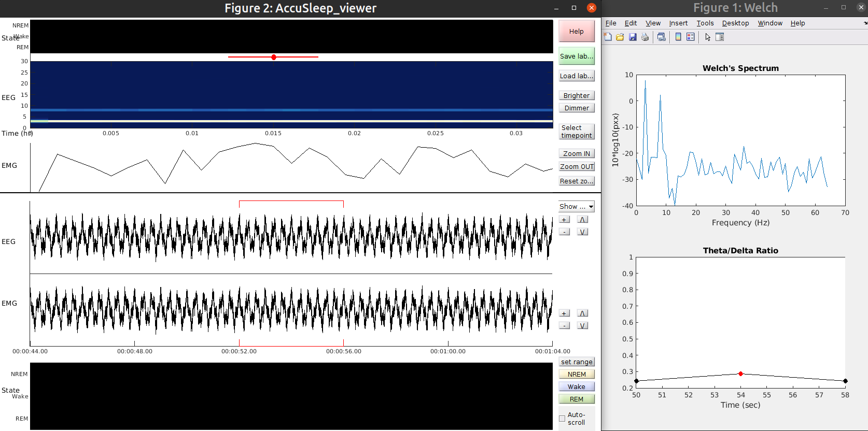Print figure icon in Welch toolbar
This screenshot has width=868, height=431.
coord(645,37)
